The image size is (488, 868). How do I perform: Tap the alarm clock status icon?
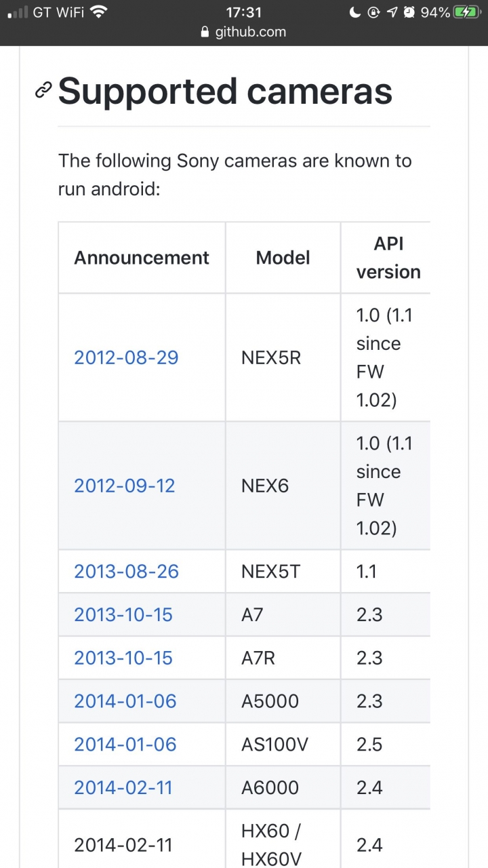pyautogui.click(x=409, y=12)
